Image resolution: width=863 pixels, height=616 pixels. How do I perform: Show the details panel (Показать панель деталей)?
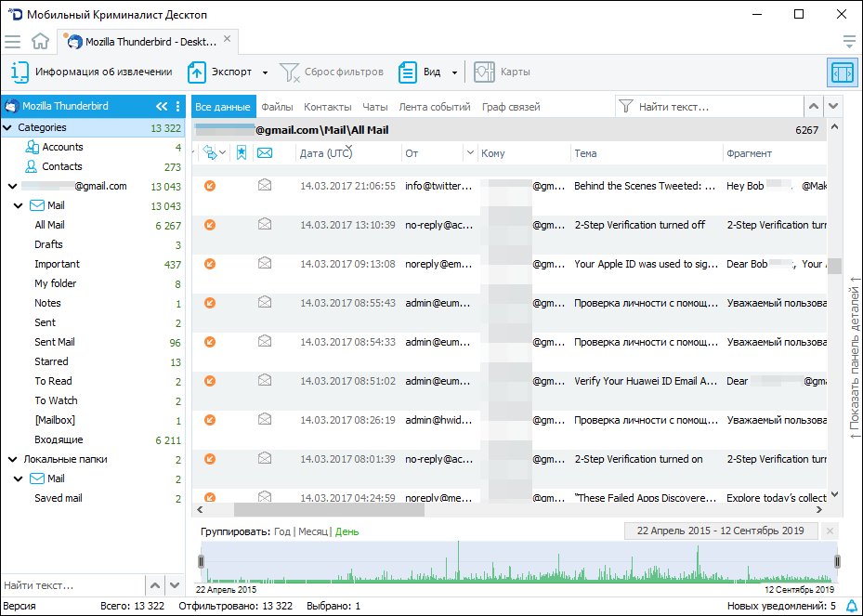coord(855,358)
